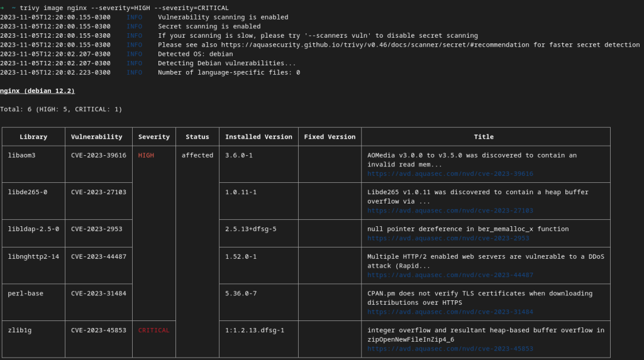644x360 pixels.
Task: Follow the cve-2023-2953 avd.aquasec.com URL
Action: pyautogui.click(x=448, y=239)
